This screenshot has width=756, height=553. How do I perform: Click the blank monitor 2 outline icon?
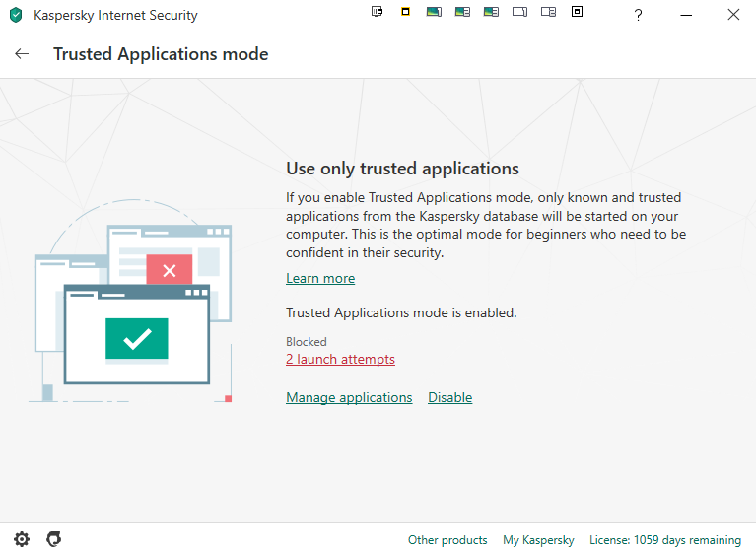pos(548,12)
